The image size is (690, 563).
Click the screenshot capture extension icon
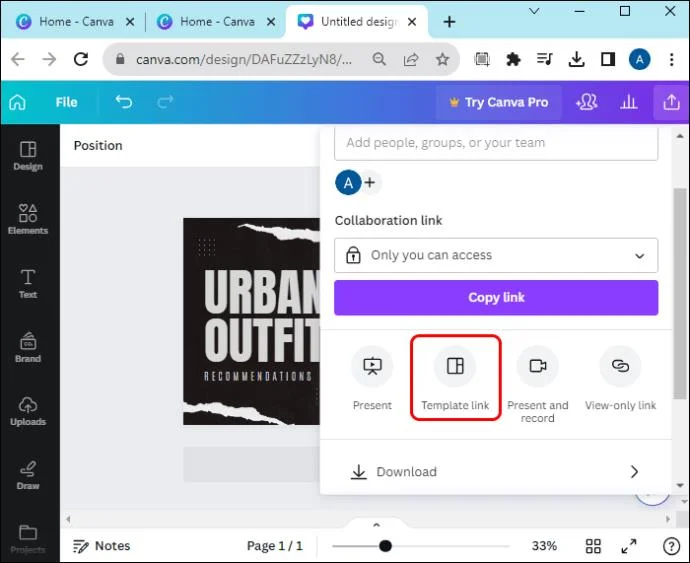(482, 59)
